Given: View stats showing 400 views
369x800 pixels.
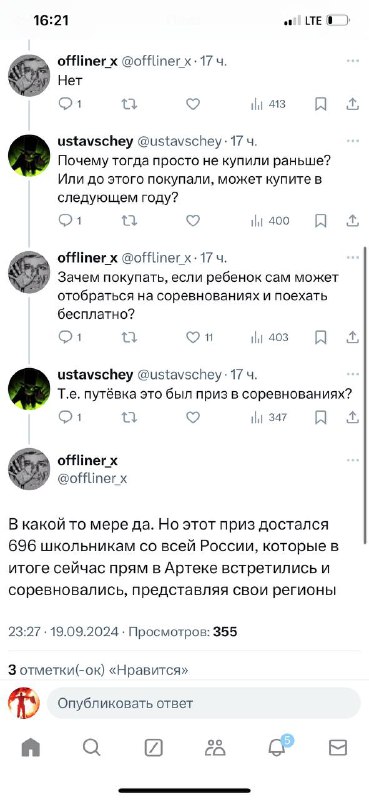Looking at the screenshot, I should (270, 220).
